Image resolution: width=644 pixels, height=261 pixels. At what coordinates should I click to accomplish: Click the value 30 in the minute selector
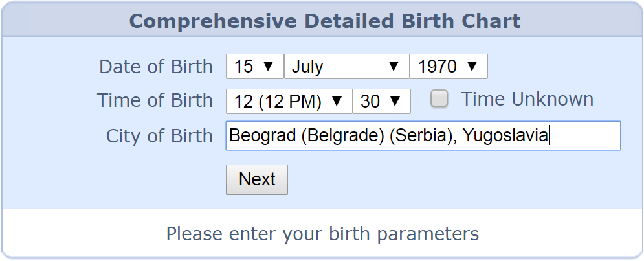(x=370, y=101)
